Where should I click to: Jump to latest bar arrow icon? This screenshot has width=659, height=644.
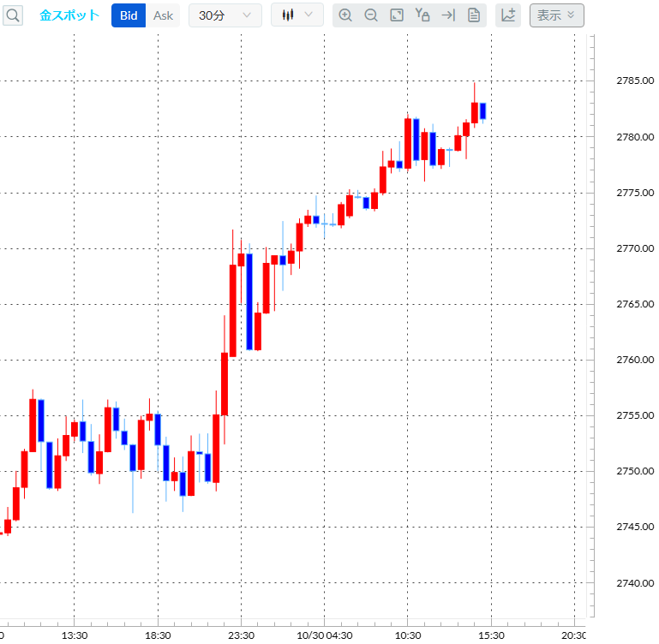448,15
